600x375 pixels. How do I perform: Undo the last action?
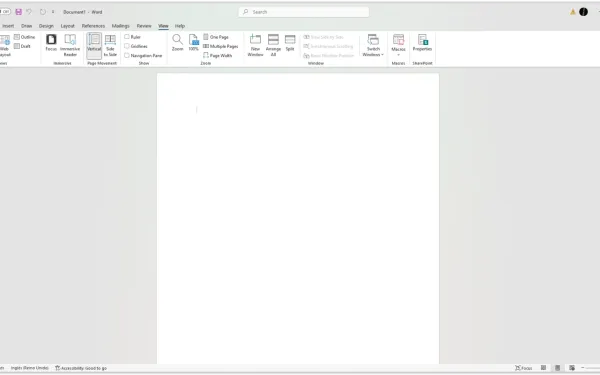tap(29, 12)
